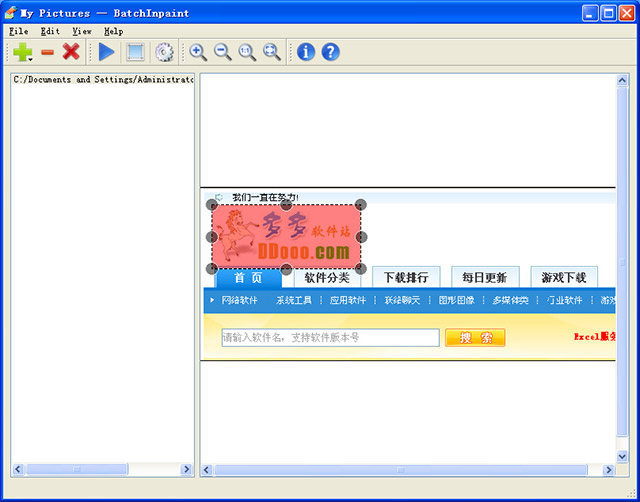The image size is (640, 502).
Task: Open the blue question mark Help icon
Action: (x=331, y=52)
